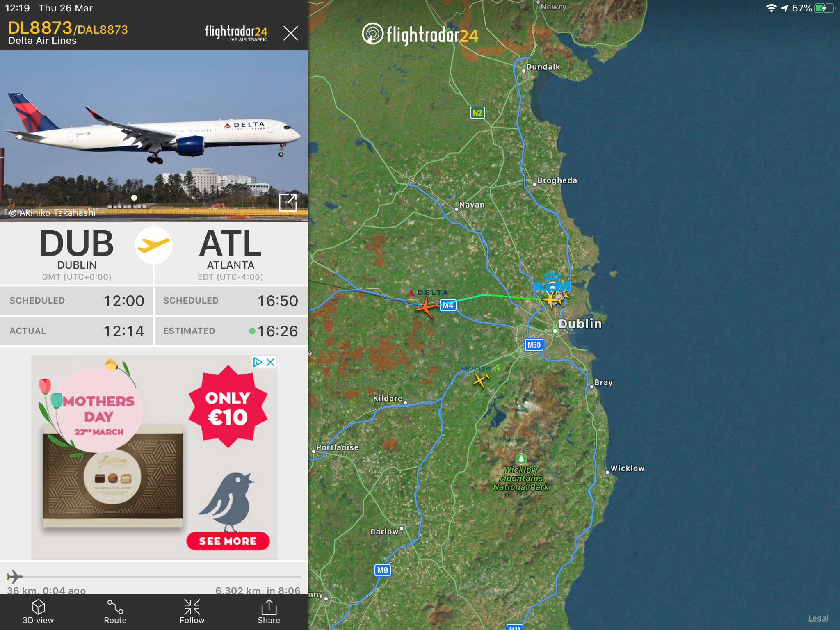View the Delta A350 photo

click(x=154, y=136)
